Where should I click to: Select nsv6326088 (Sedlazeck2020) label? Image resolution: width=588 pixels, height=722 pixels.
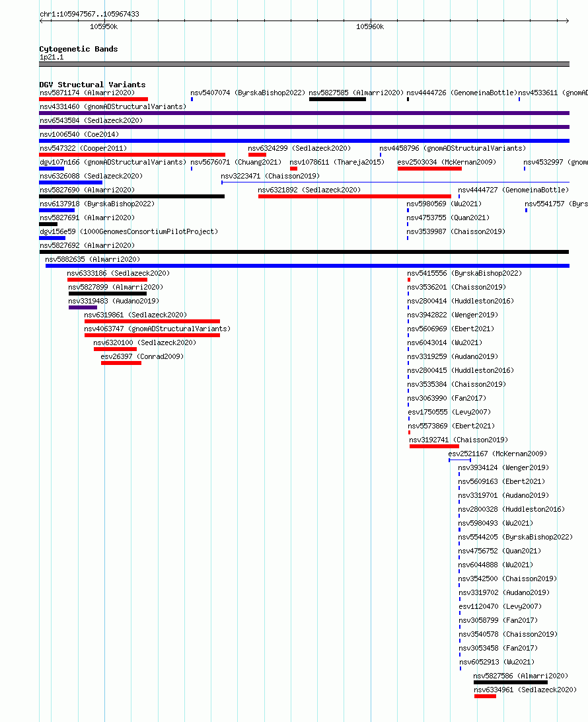[x=91, y=176]
